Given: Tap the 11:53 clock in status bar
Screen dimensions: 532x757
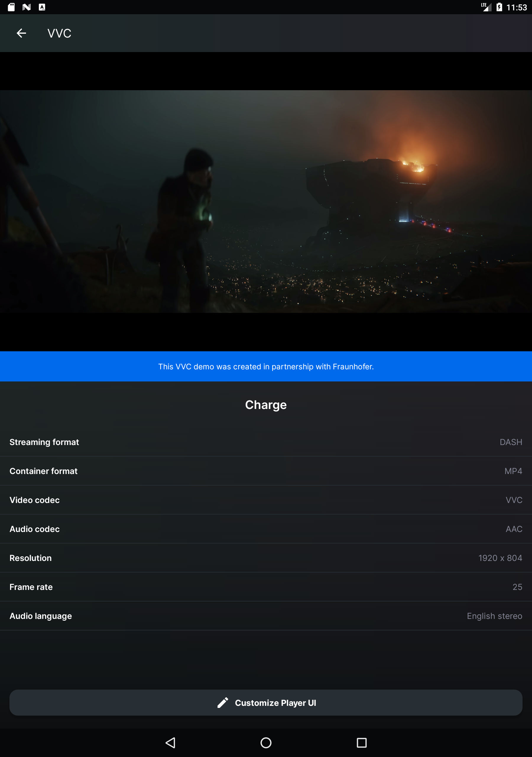Looking at the screenshot, I should pyautogui.click(x=517, y=7).
